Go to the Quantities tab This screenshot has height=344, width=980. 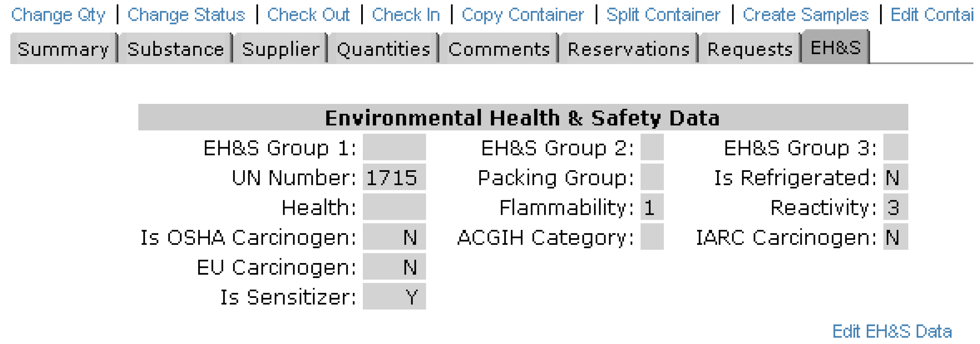[x=383, y=49]
